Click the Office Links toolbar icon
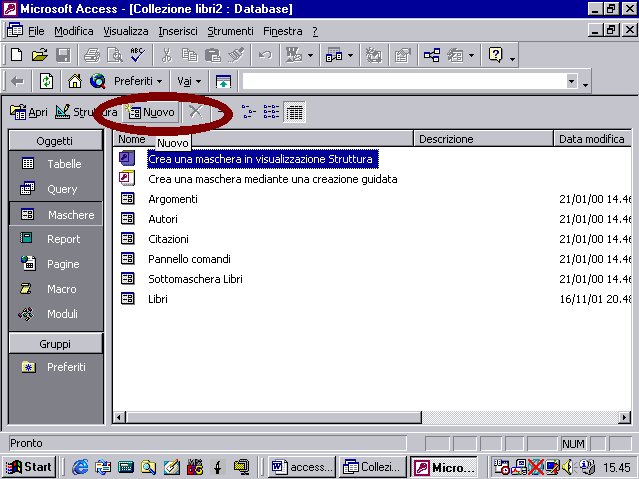This screenshot has width=639, height=479. pos(293,55)
